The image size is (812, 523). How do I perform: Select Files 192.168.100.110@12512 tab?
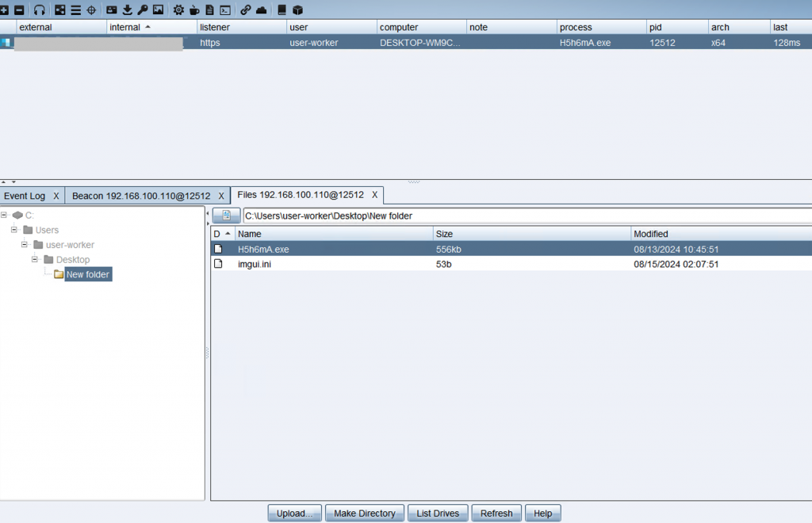(x=301, y=194)
